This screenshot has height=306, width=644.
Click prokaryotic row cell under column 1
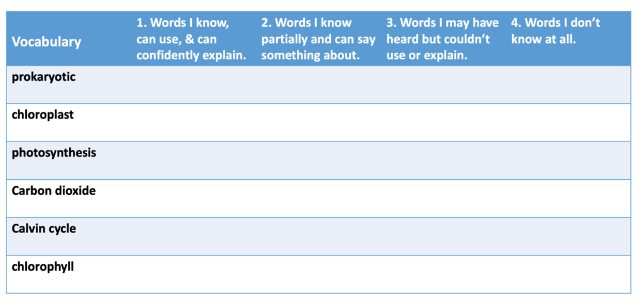coord(196,85)
